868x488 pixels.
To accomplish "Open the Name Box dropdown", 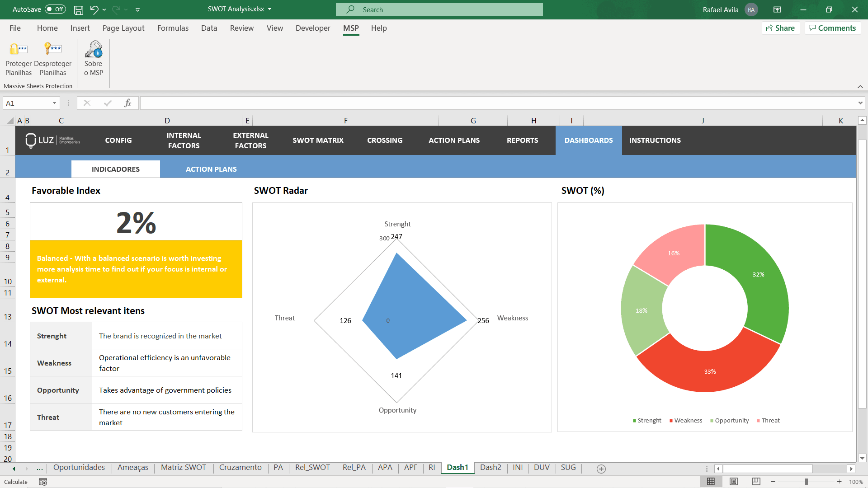I will pyautogui.click(x=54, y=103).
